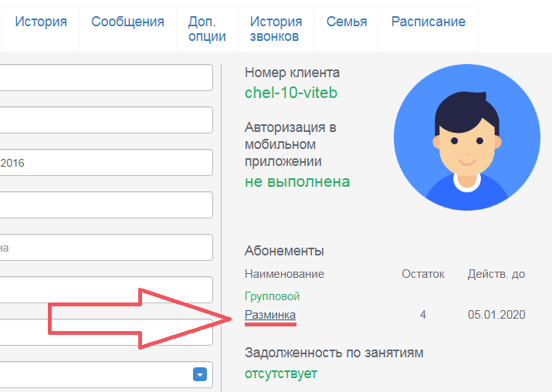Open the Доп. опции tab
This screenshot has height=392, width=552.
[x=207, y=29]
